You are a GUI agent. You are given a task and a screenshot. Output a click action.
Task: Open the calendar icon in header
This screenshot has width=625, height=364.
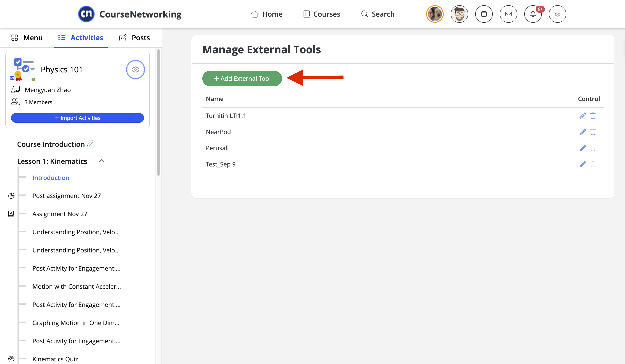click(484, 14)
